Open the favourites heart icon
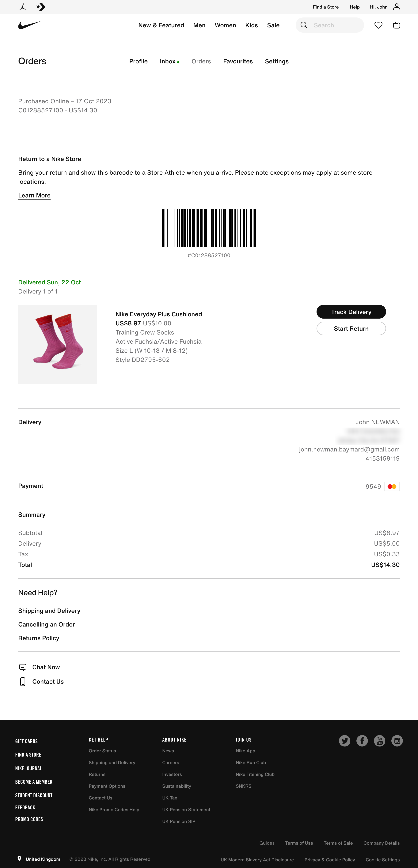Image resolution: width=418 pixels, height=868 pixels. (x=378, y=25)
